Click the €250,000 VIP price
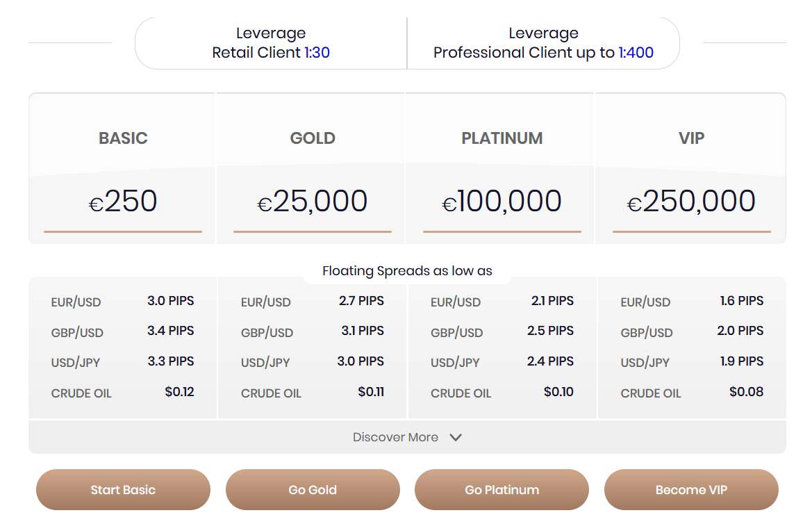Screen dimensions: 812x515 [691, 201]
